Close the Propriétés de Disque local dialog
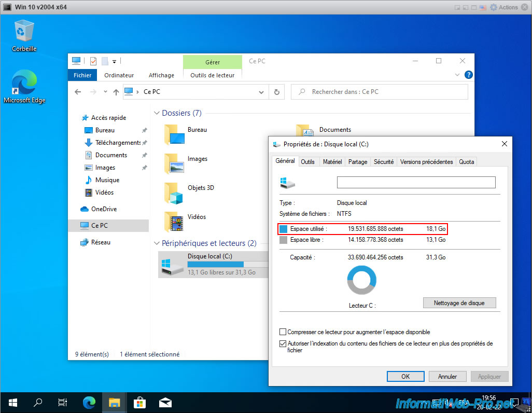This screenshot has width=532, height=413. 504,144
